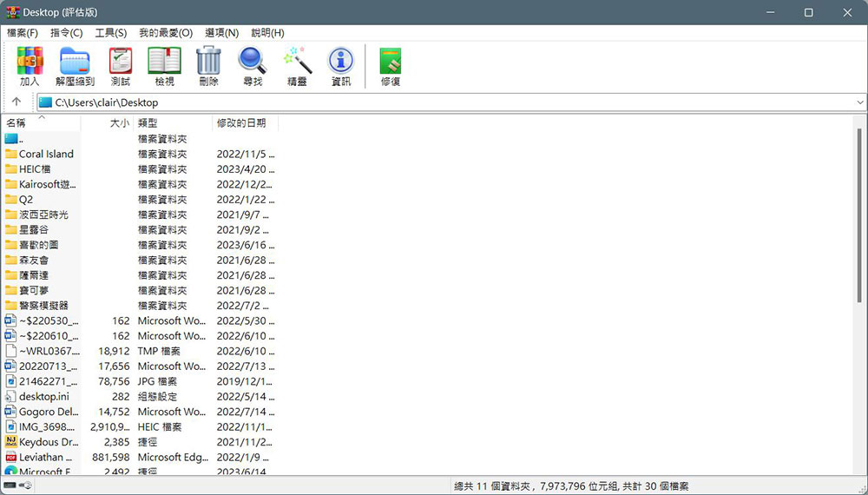Click the 尋找 magnifier icon
868x495 pixels.
253,62
